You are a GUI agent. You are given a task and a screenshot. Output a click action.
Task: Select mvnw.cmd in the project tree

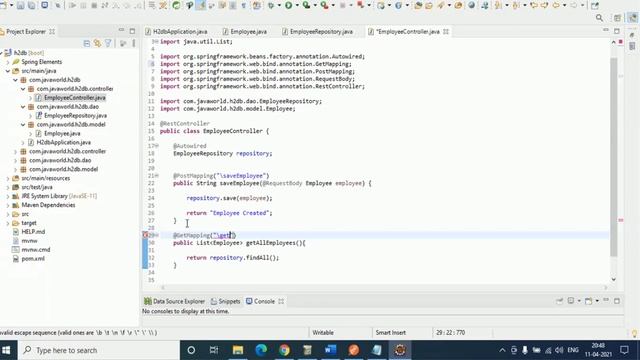[x=36, y=250]
